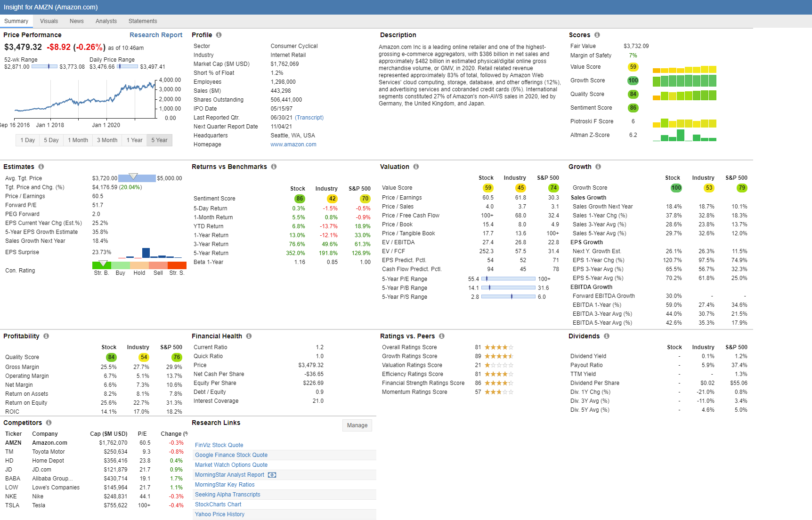
Task: Click the Avg. Tgt. Price range bar
Action: click(137, 178)
